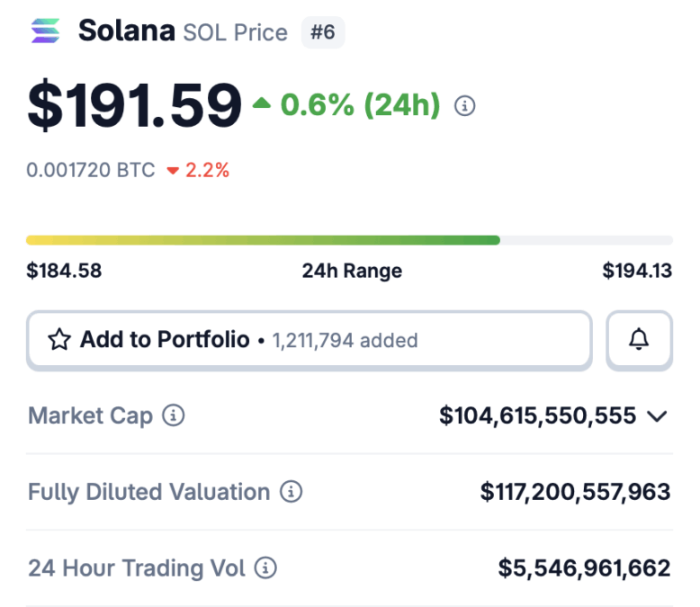
Task: Click the 24h Range label
Action: point(352,271)
